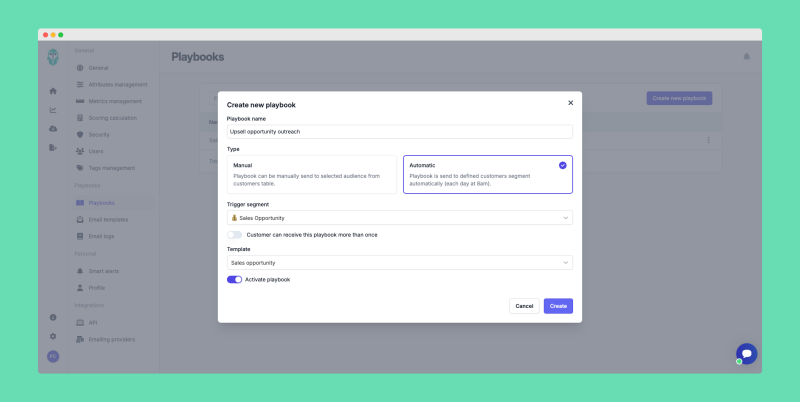Open the analytics chart icon in rail

coord(53,110)
